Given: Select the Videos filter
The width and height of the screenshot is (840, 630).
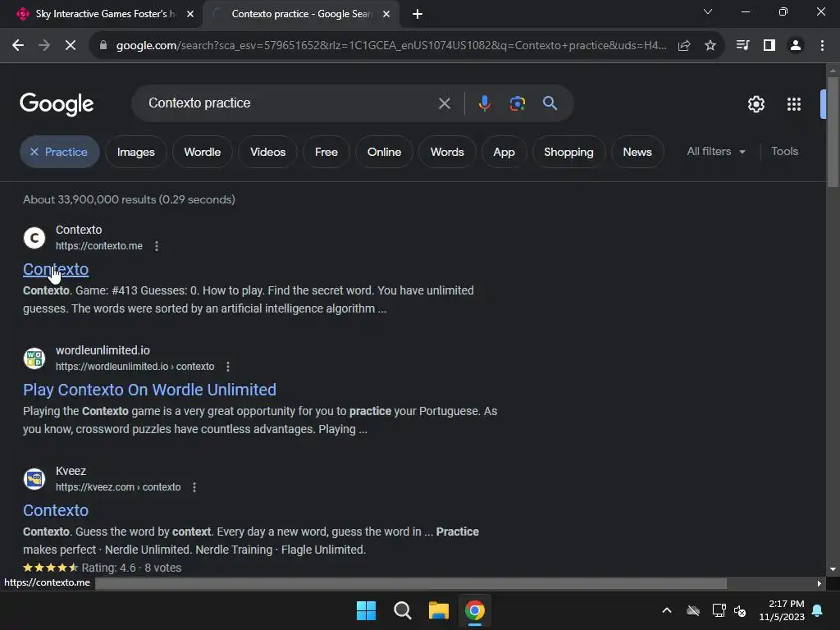Looking at the screenshot, I should coord(267,152).
